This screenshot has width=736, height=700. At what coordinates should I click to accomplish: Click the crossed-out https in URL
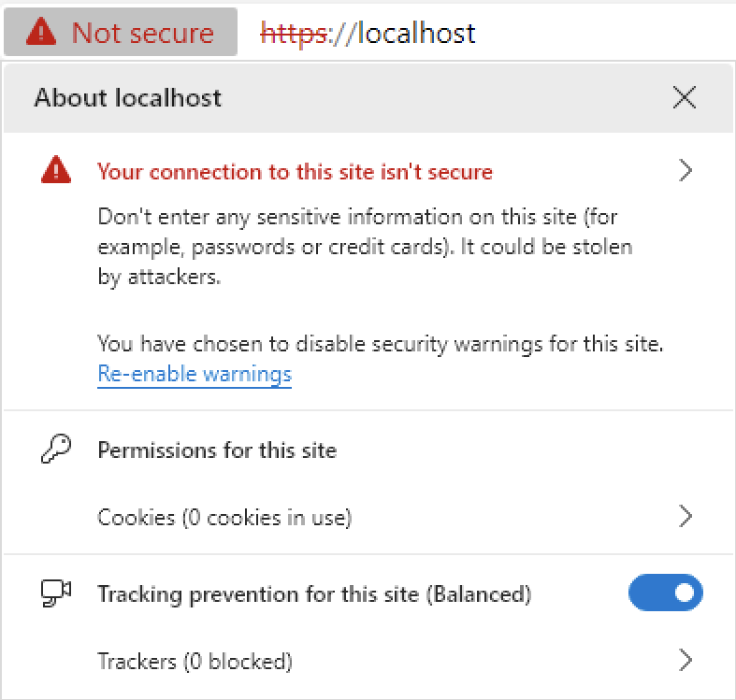[294, 34]
